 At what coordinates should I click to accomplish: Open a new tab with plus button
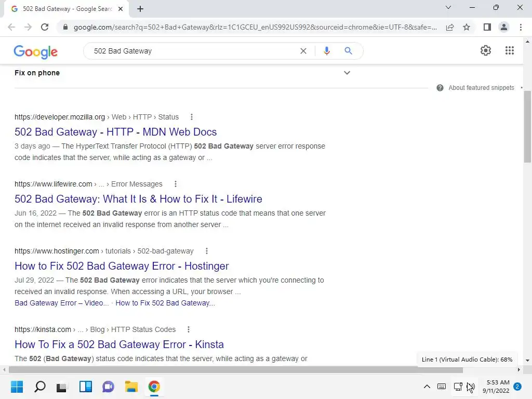(140, 9)
